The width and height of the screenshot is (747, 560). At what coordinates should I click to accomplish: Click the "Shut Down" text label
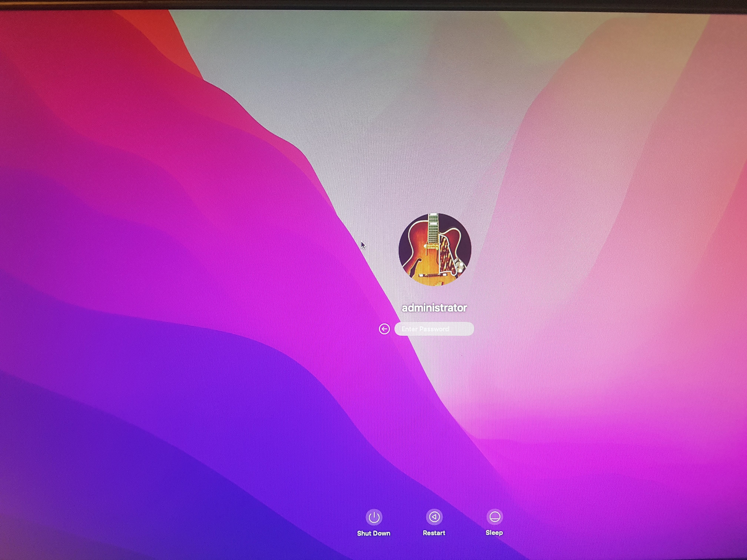coord(374,533)
